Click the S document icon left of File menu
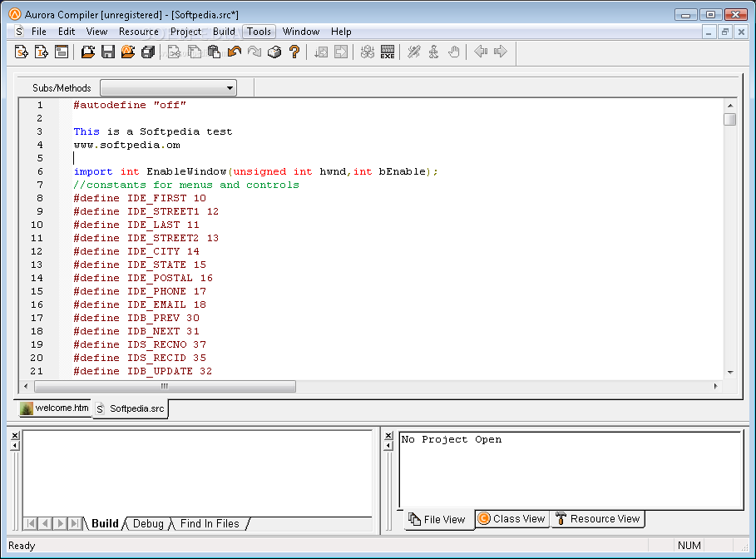756x559 pixels. 19,32
